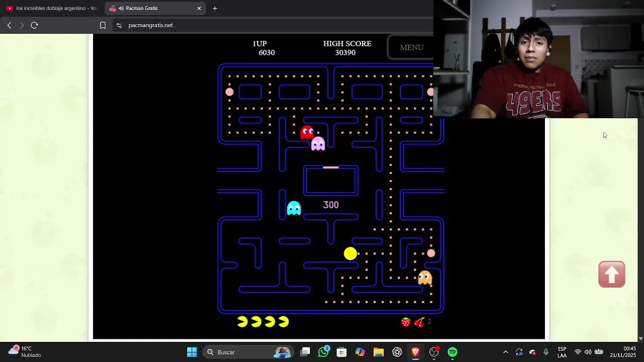Switch to the YouTube doblaje argentino tab
644x362 pixels.
click(52, 8)
